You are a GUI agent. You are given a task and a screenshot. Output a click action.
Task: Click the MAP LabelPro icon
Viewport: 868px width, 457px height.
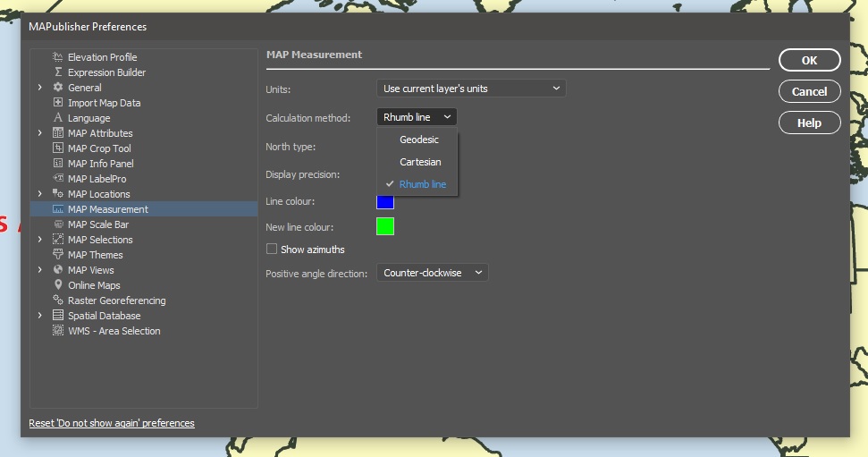(x=57, y=178)
